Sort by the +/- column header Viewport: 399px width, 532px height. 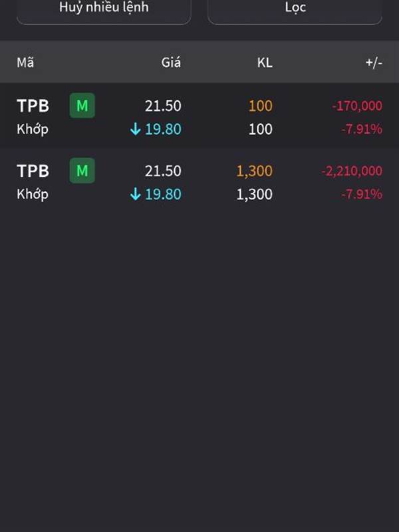(374, 63)
